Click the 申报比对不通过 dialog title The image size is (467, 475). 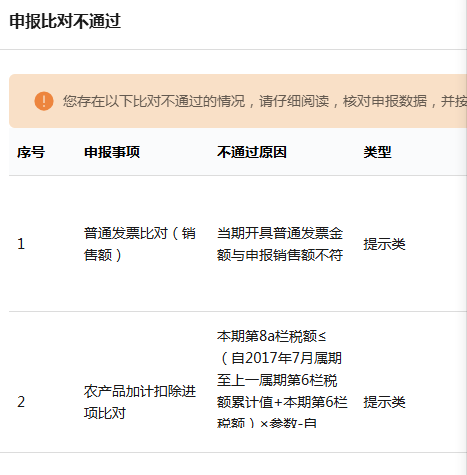tap(65, 21)
